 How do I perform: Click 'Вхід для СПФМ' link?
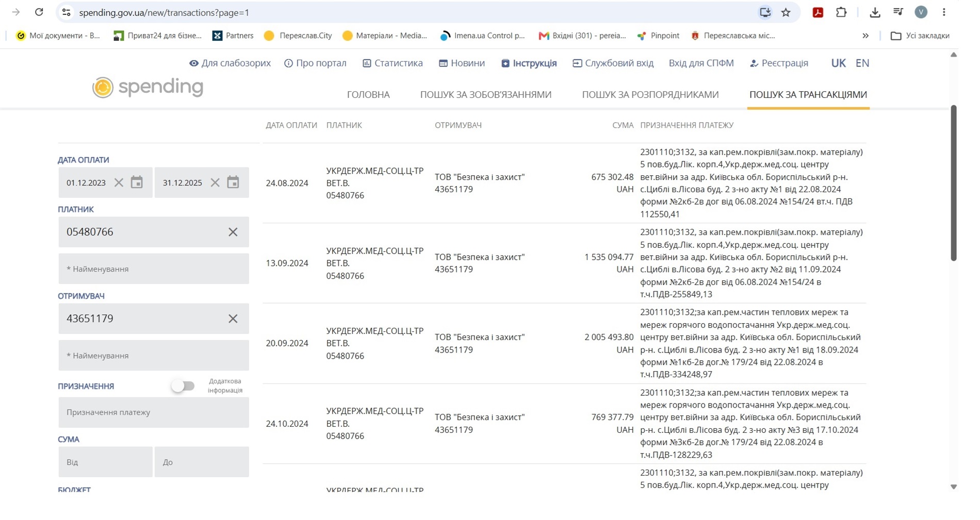coord(701,63)
